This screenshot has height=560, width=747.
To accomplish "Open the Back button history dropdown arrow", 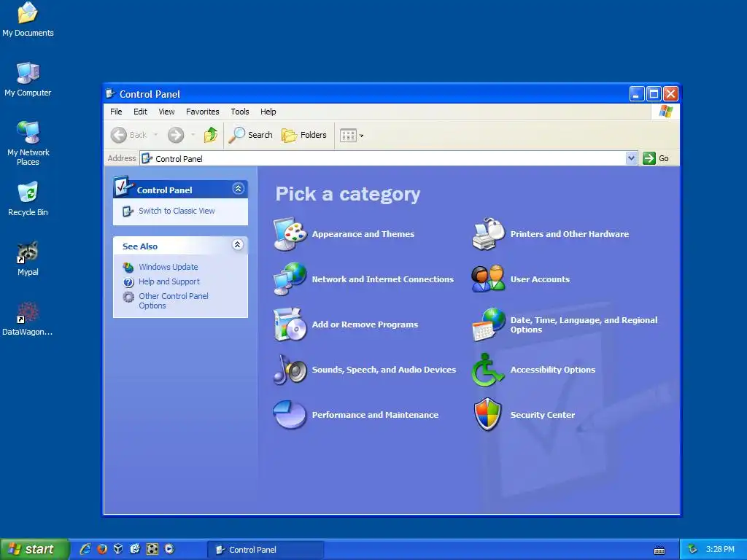I will (155, 135).
